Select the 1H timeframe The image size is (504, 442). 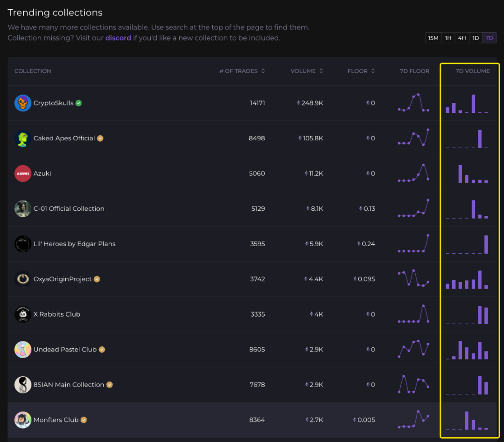point(448,38)
